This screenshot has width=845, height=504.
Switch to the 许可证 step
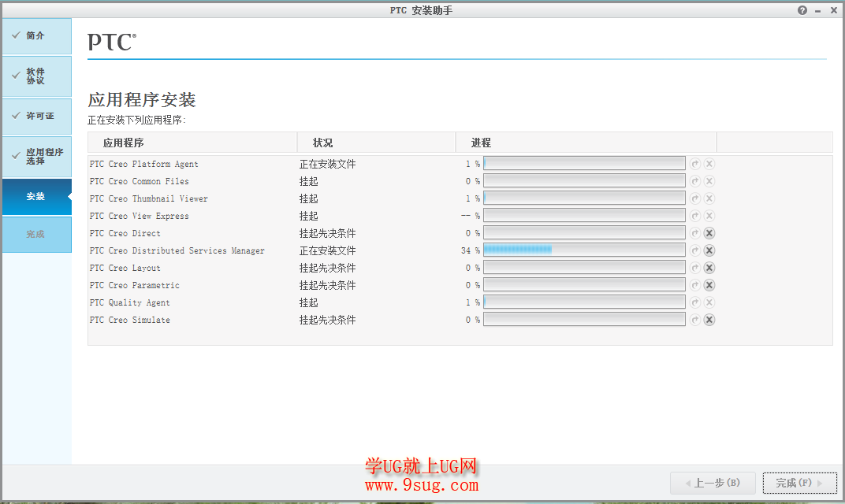pos(36,117)
